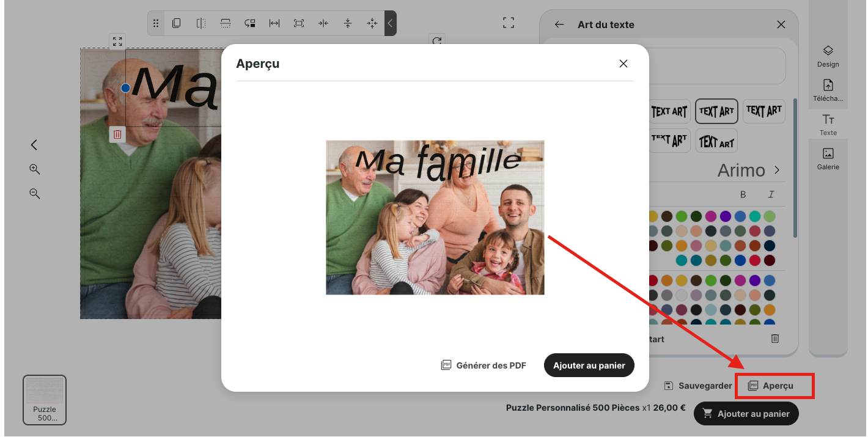Viewport: 868px width, 437px height.
Task: Toggle bold text formatting
Action: (x=743, y=194)
